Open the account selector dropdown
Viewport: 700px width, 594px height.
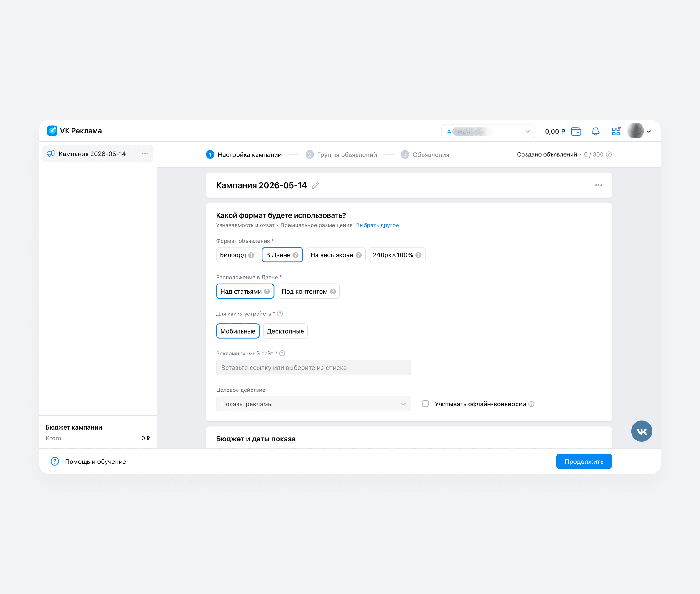coord(488,131)
